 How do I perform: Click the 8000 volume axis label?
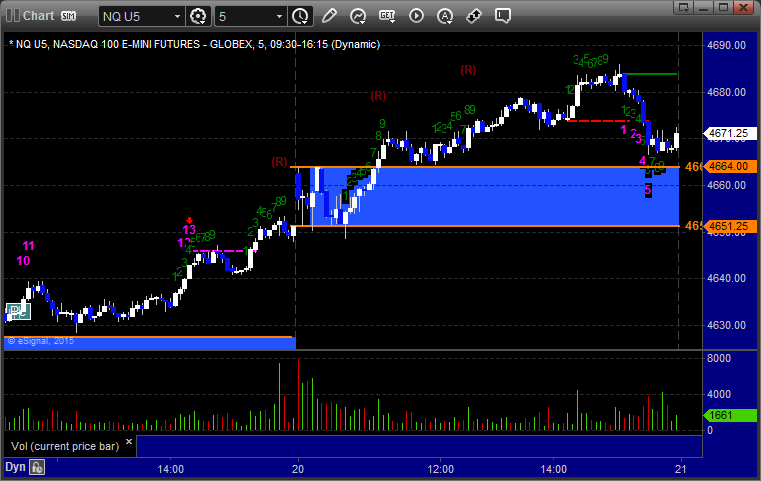[719, 358]
